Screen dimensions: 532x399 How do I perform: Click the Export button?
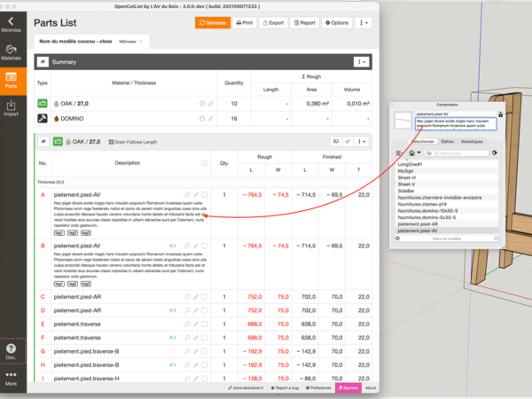click(x=274, y=22)
